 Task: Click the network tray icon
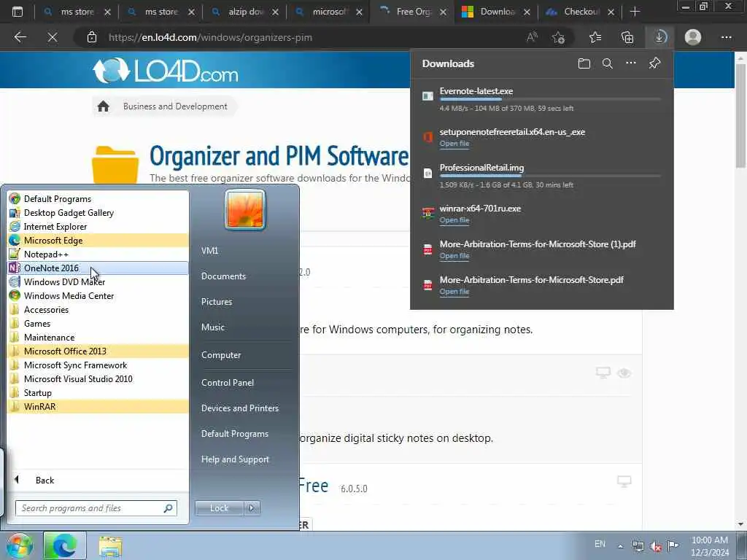tap(638, 546)
